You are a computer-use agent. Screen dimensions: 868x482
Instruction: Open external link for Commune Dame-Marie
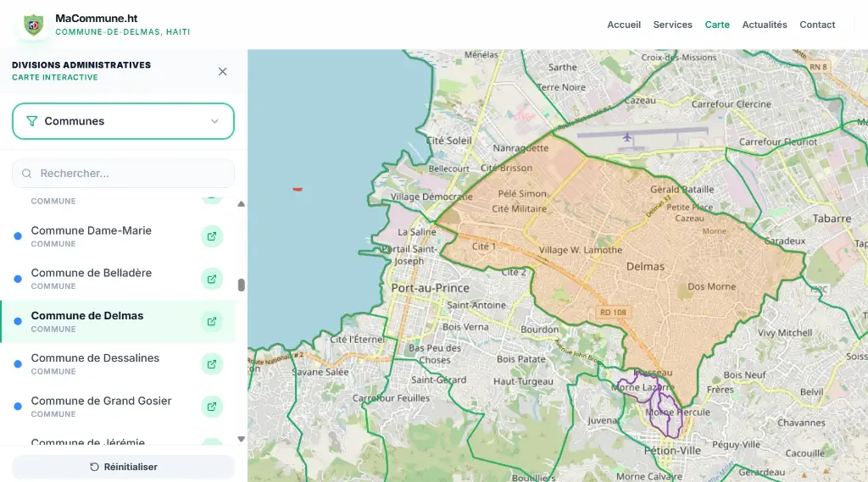(211, 236)
